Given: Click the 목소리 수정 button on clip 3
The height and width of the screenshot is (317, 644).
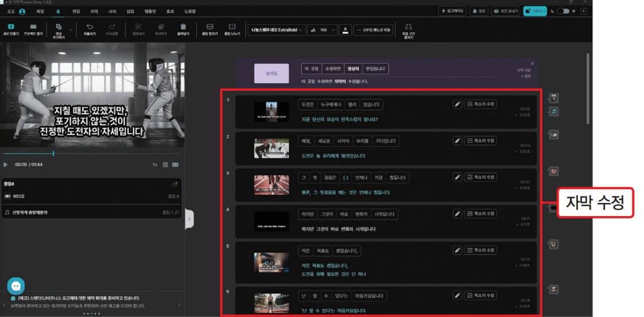Looking at the screenshot, I should pyautogui.click(x=480, y=177).
